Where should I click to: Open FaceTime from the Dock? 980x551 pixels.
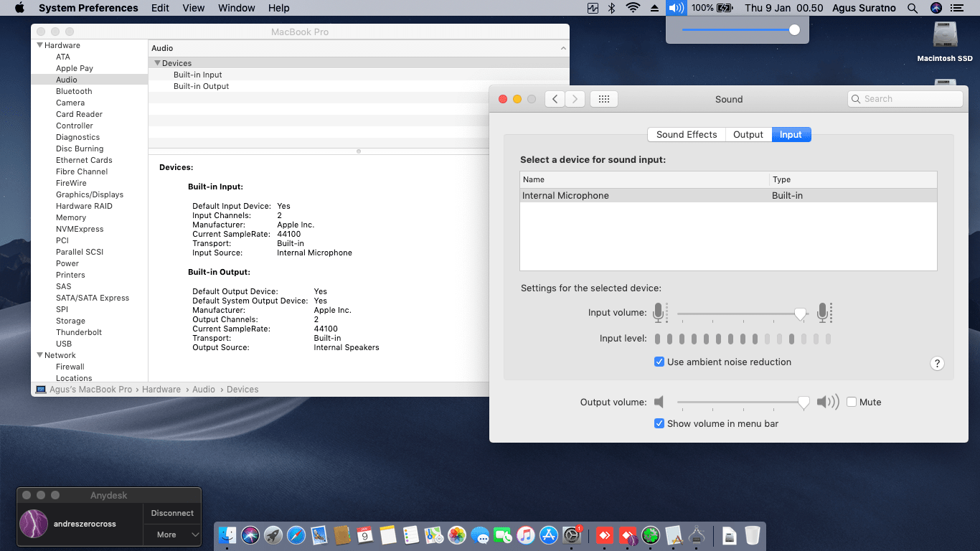coord(503,535)
